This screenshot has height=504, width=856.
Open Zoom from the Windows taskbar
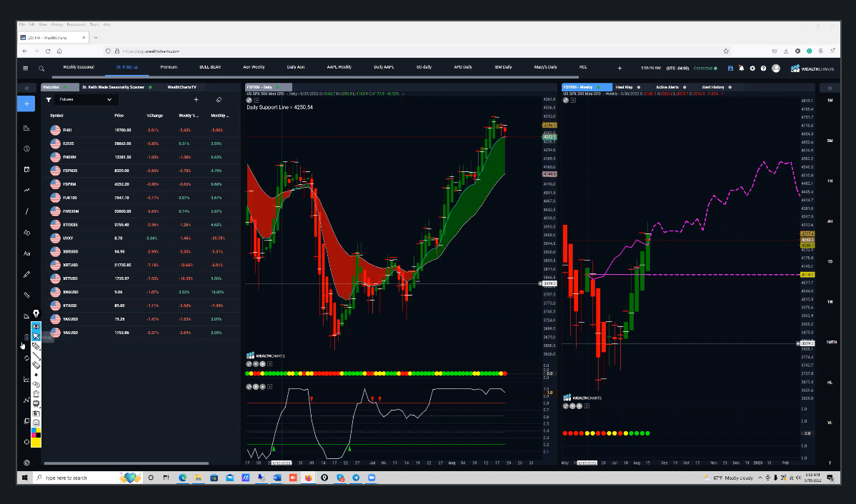[x=372, y=478]
